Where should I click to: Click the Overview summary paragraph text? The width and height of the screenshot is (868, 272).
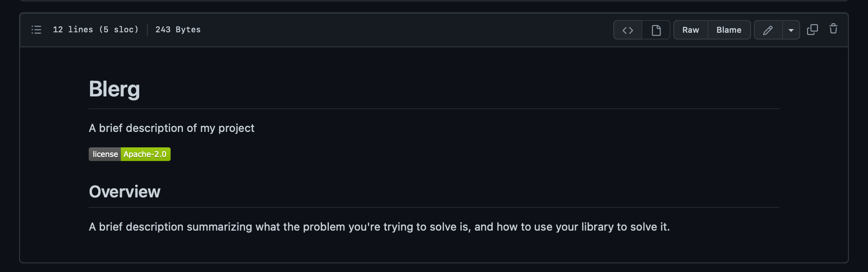pos(379,227)
